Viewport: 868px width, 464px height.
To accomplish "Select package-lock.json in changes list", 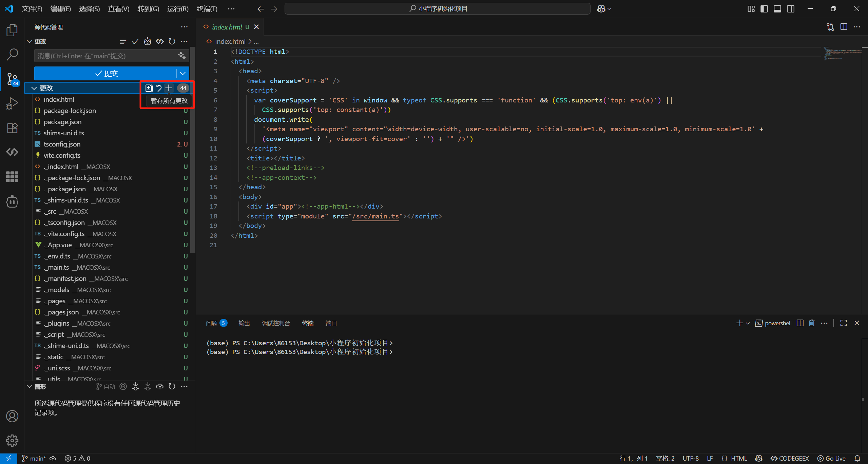I will pyautogui.click(x=110, y=111).
